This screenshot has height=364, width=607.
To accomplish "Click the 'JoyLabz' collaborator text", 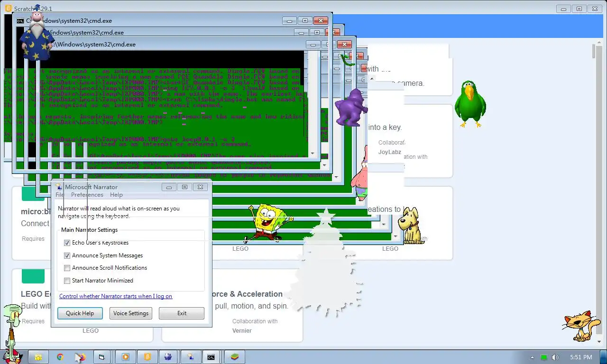I will 390,152.
